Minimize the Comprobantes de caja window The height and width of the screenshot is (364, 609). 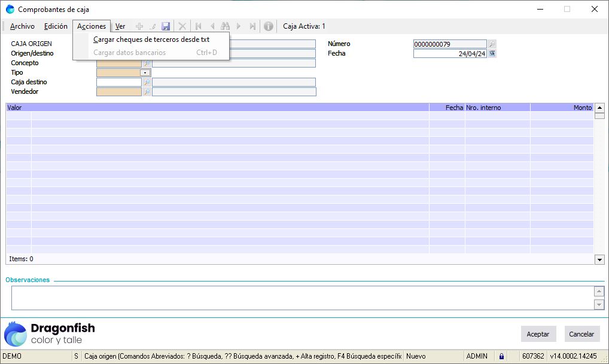(x=540, y=10)
